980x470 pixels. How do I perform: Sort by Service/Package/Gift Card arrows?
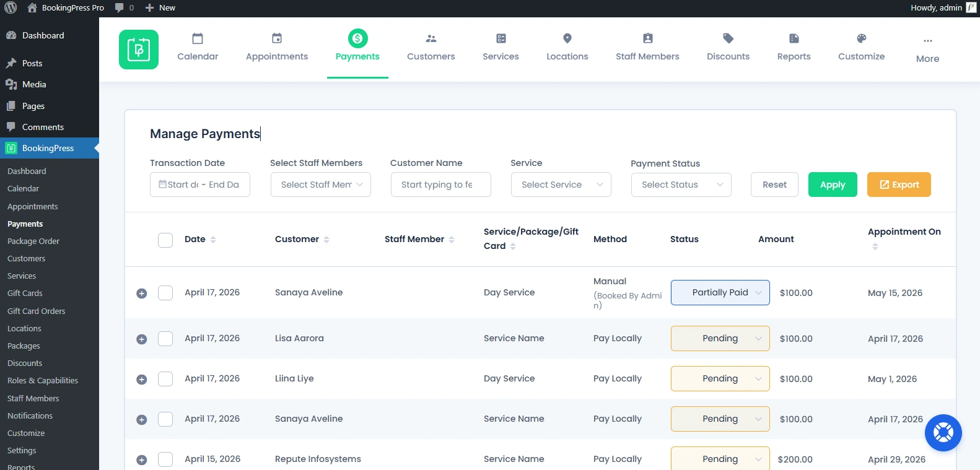point(513,246)
